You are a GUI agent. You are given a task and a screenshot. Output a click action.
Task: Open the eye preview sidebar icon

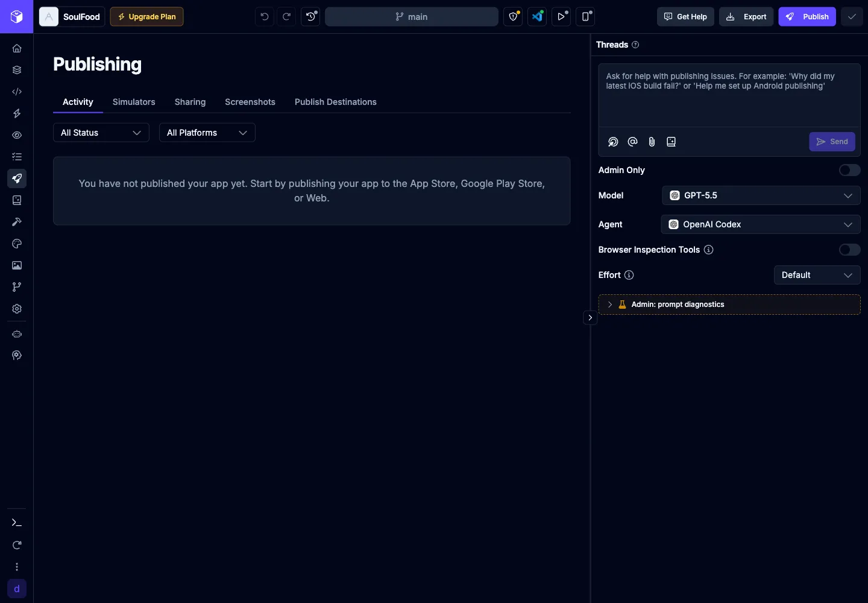tap(17, 135)
